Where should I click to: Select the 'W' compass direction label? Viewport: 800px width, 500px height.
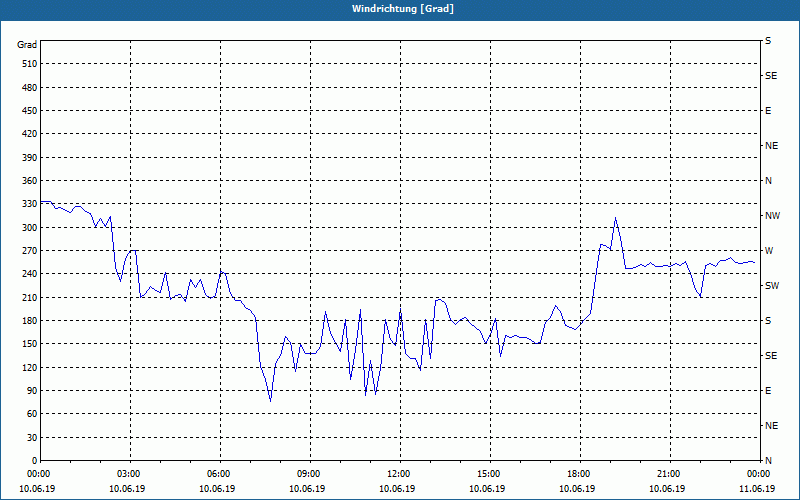tap(769, 251)
